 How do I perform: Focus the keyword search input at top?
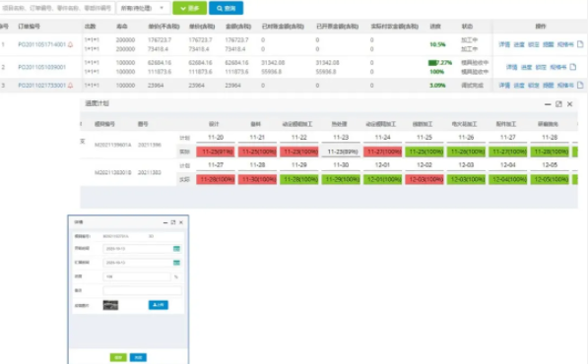coord(57,8)
